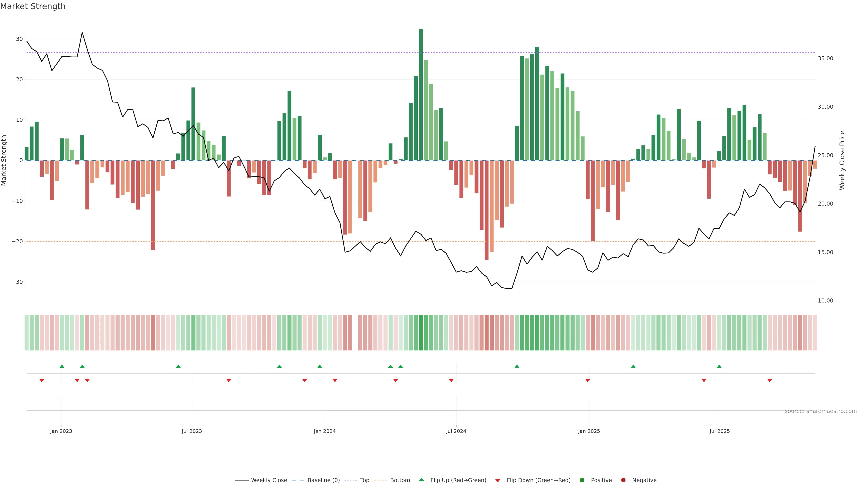Viewport: 868px width, 488px height.
Task: Click the Jul 2023 x-axis label
Action: point(192,431)
